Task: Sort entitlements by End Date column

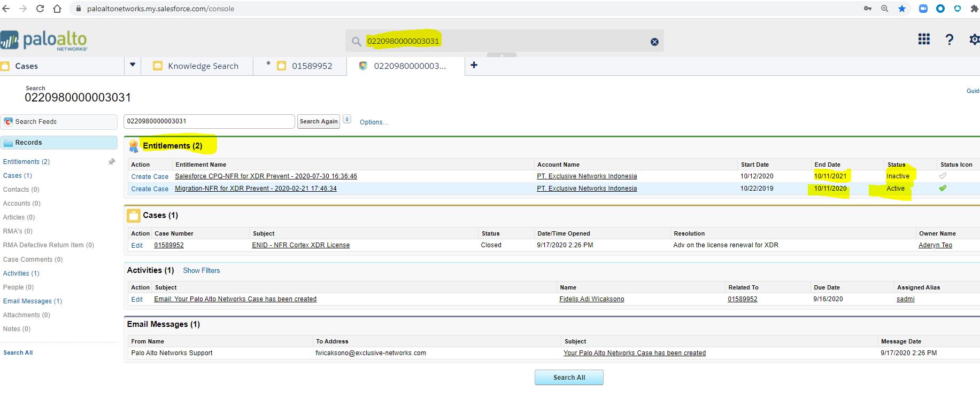Action: pos(827,165)
